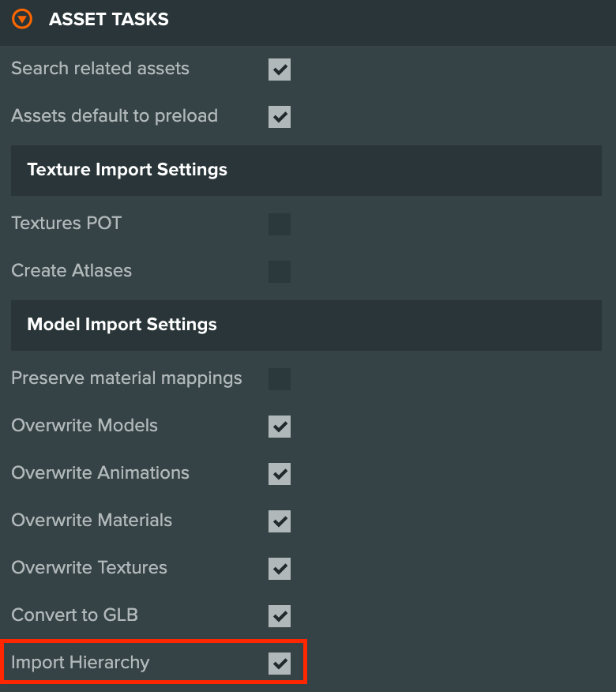Click the Convert to GLB label text
The image size is (616, 692).
[x=74, y=615]
